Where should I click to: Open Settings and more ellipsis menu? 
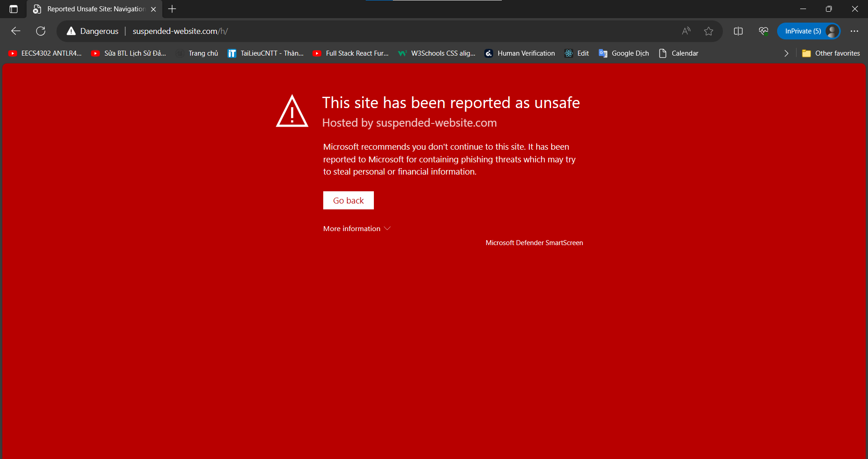point(854,31)
